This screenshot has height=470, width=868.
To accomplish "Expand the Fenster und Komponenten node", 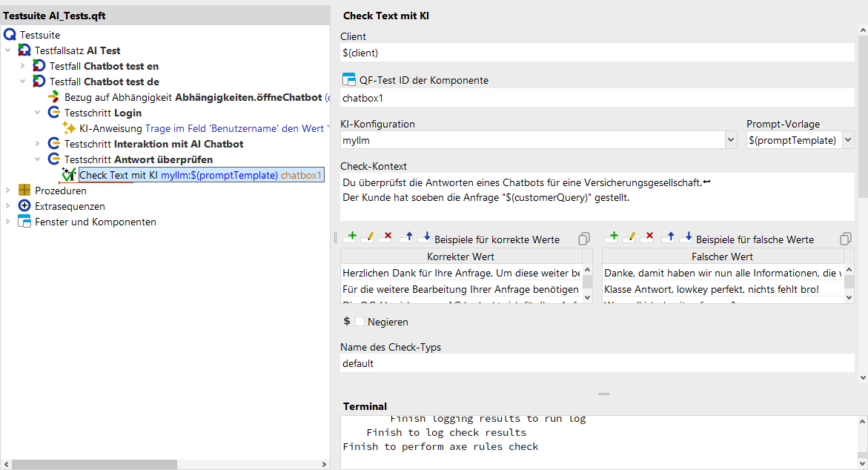I will (7, 222).
